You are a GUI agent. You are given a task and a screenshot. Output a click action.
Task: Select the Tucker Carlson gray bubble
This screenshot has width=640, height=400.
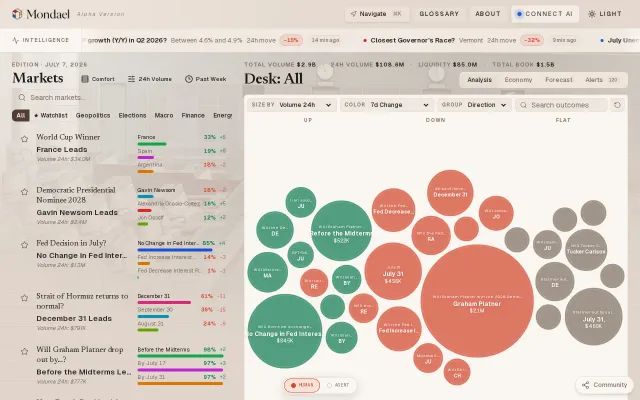tap(586, 249)
